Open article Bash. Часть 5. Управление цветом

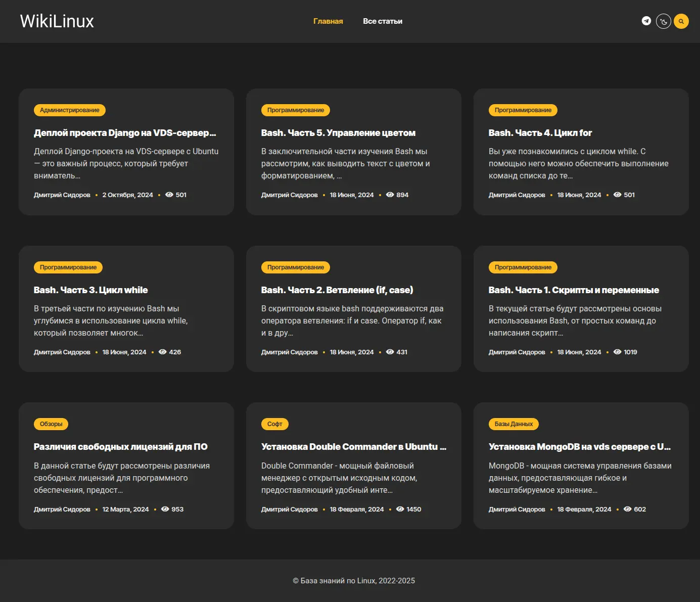(338, 133)
